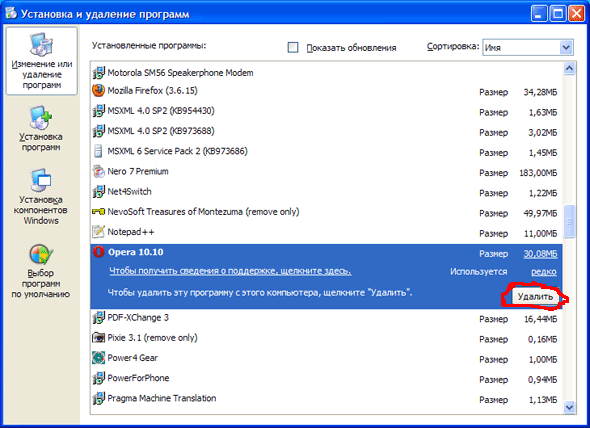Open the Имя sorting combo box

click(528, 48)
